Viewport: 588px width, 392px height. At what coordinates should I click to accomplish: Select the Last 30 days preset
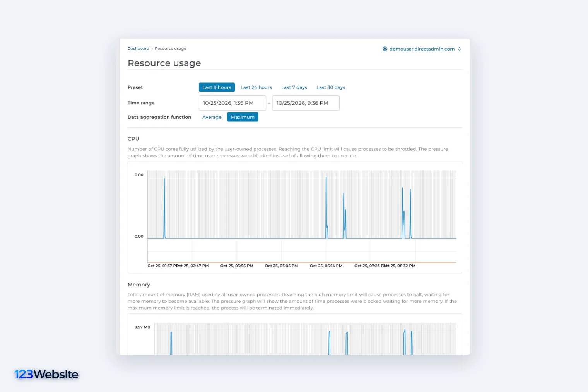[331, 87]
